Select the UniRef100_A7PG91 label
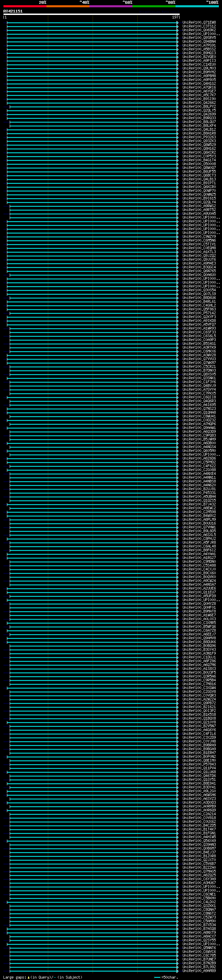222x980 pixels. [199, 45]
